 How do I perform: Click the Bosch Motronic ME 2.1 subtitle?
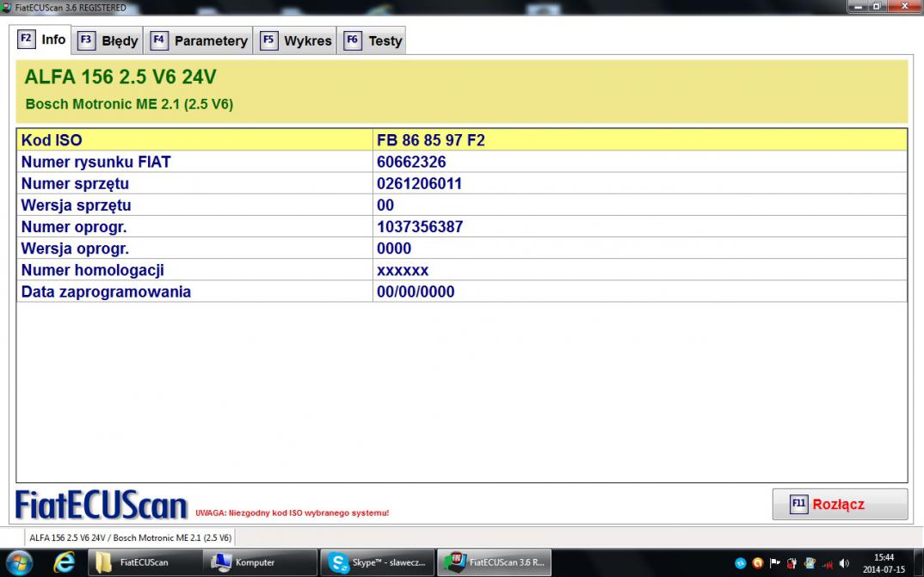pyautogui.click(x=129, y=104)
